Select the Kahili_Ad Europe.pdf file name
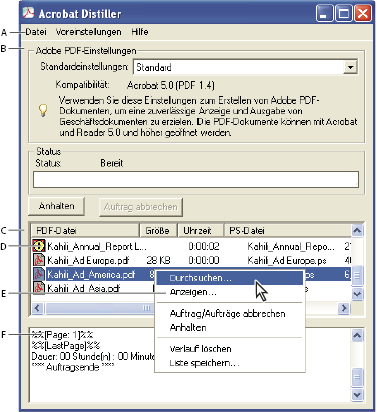Image resolution: width=377 pixels, height=412 pixels. coord(88,260)
